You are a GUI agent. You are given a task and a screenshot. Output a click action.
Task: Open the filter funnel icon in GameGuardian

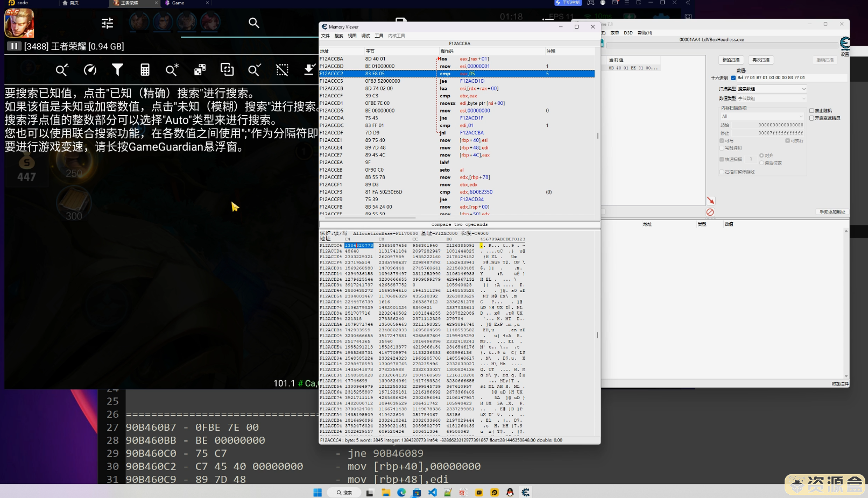pos(117,69)
